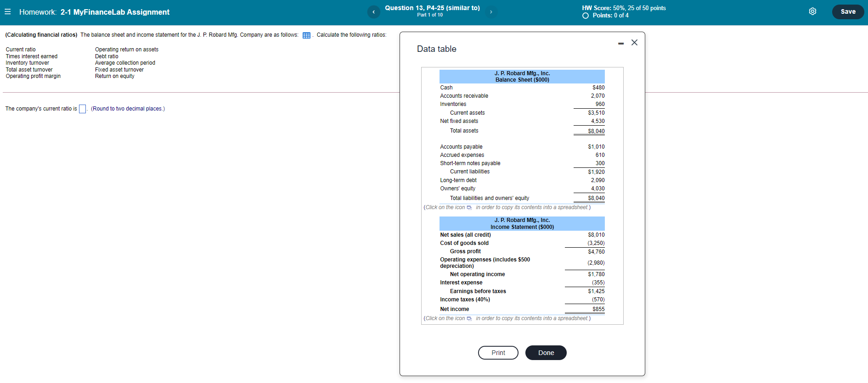Click the Debt ratio text
The width and height of the screenshot is (868, 383).
pyautogui.click(x=107, y=56)
